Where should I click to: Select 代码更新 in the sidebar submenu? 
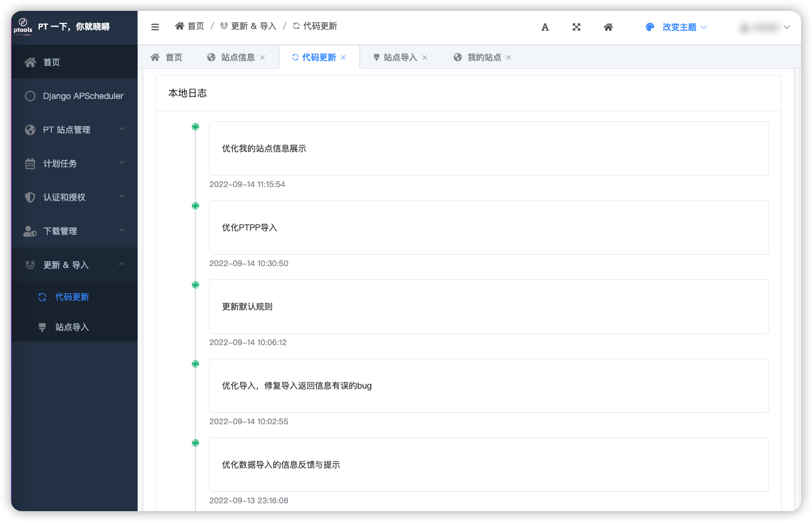[74, 297]
